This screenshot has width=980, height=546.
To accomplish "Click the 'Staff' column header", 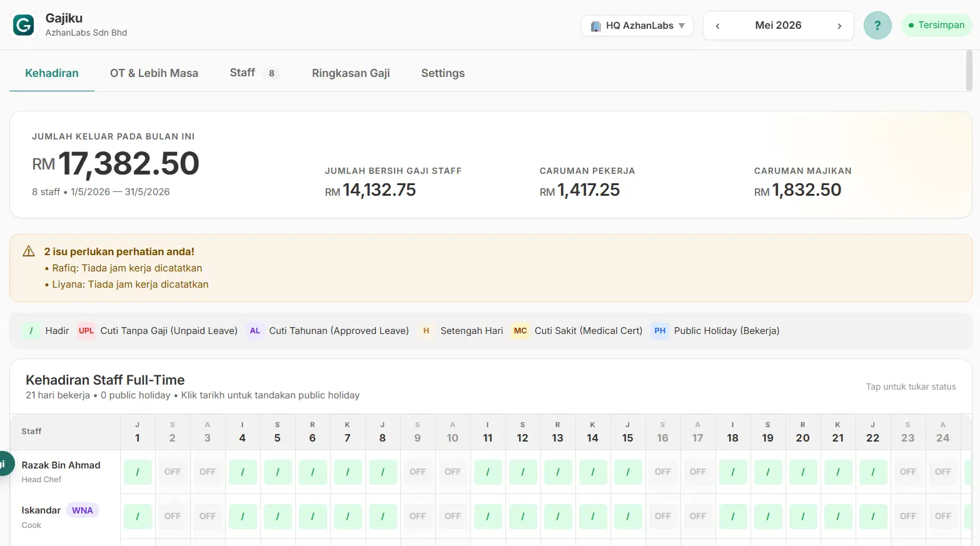I will pyautogui.click(x=31, y=432).
